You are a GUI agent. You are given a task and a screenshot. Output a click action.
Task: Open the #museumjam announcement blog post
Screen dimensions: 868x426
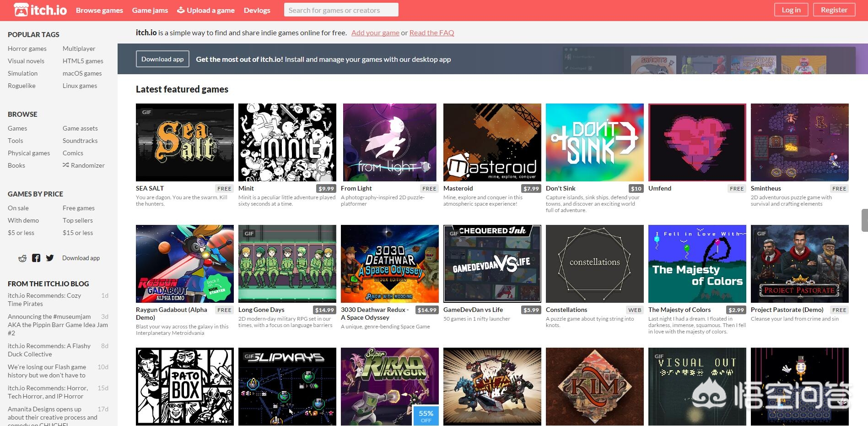pyautogui.click(x=58, y=325)
